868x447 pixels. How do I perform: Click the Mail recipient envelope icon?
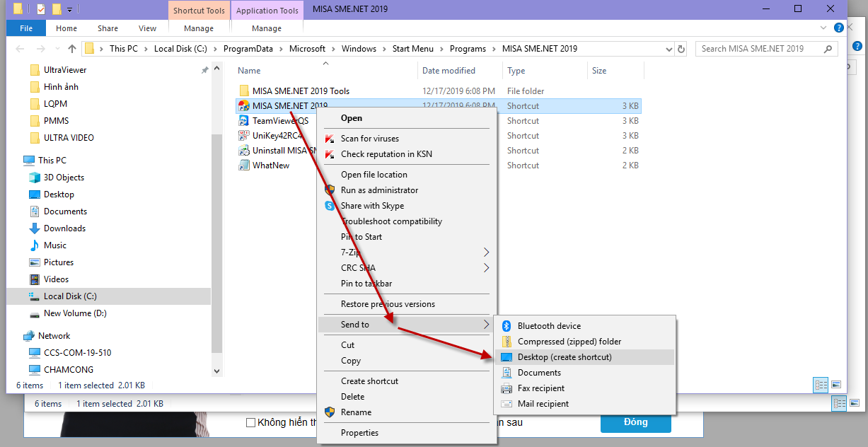(x=506, y=404)
